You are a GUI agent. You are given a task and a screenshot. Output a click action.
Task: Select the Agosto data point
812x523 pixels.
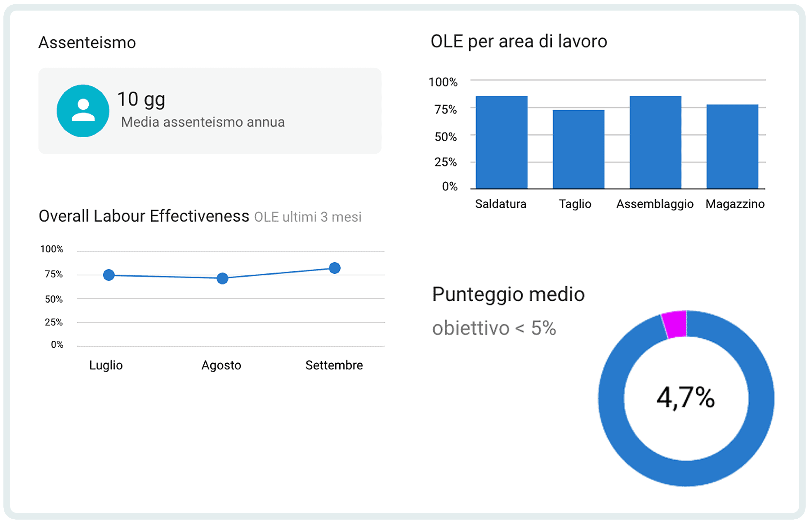(222, 278)
